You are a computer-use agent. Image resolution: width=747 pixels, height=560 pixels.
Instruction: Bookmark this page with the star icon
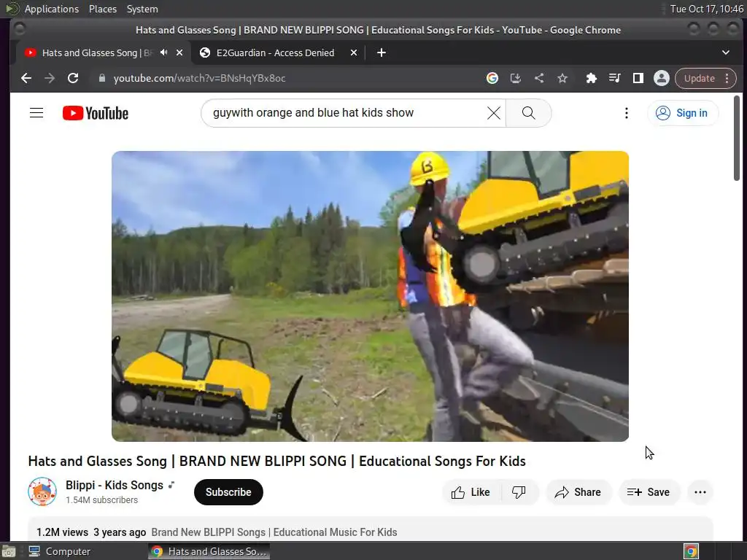[562, 78]
